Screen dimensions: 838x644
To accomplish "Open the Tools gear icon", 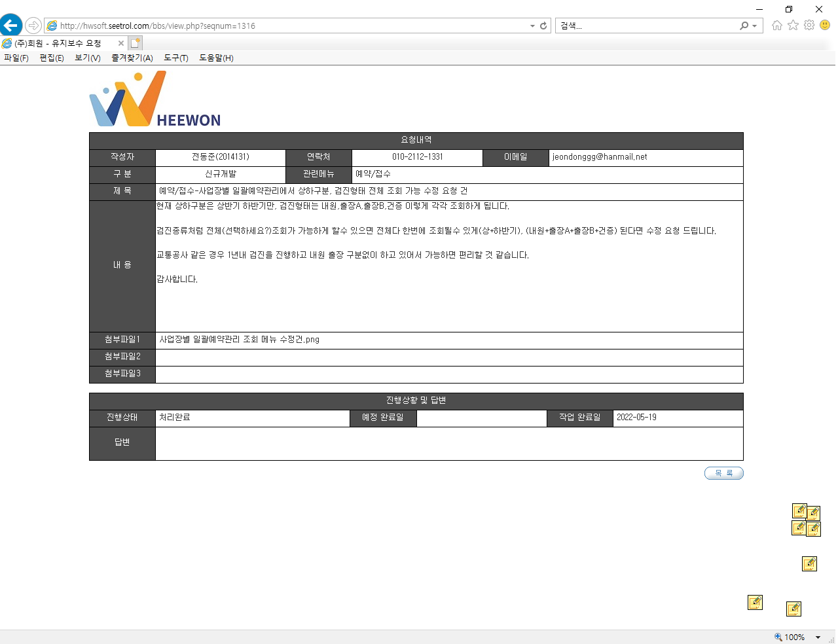I will pos(809,26).
